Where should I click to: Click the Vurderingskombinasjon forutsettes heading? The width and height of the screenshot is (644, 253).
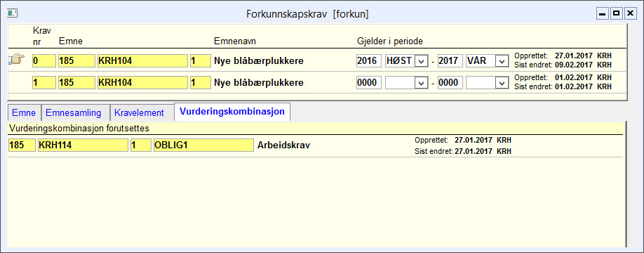(79, 128)
